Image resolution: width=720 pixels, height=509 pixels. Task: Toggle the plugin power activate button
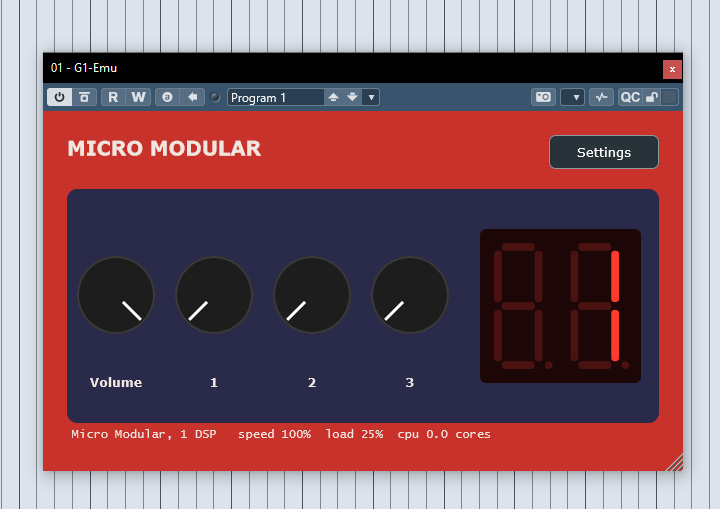point(59,97)
